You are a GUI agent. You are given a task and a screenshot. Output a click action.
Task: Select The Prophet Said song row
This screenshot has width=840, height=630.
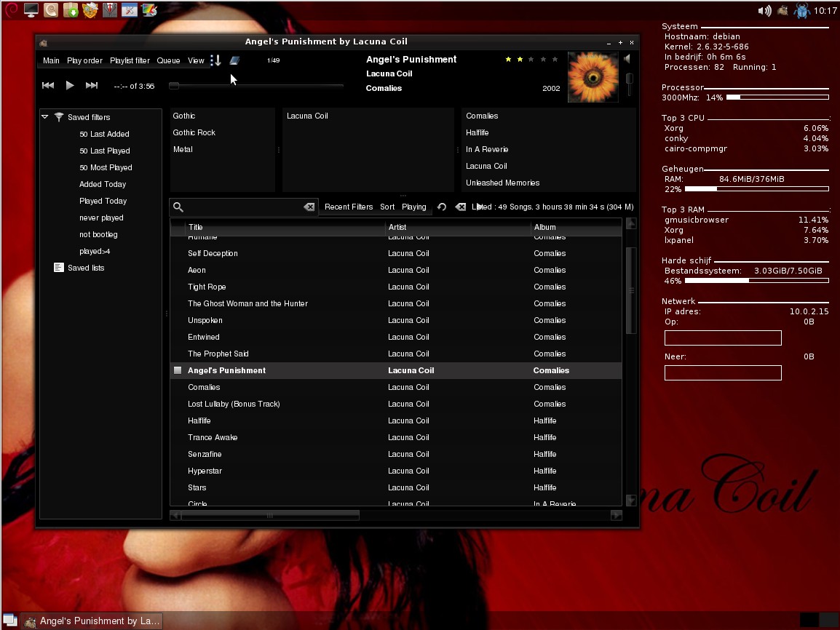tap(396, 354)
